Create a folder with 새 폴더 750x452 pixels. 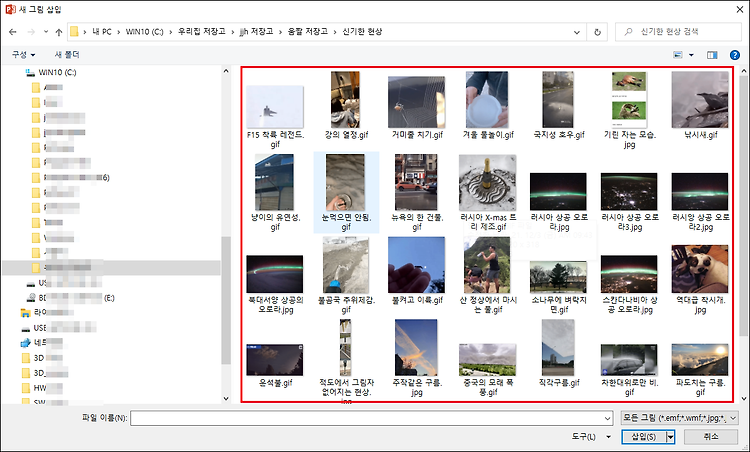pyautogui.click(x=67, y=55)
